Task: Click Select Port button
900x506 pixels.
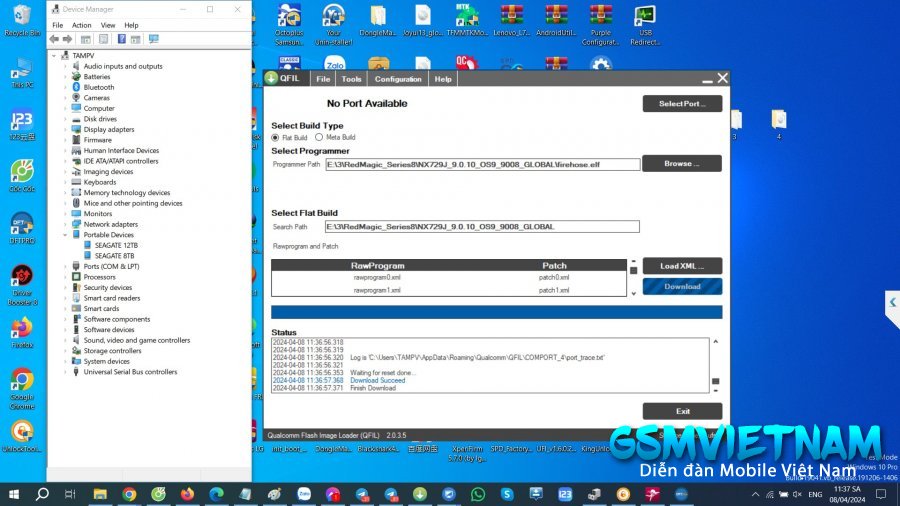Action: pyautogui.click(x=682, y=104)
